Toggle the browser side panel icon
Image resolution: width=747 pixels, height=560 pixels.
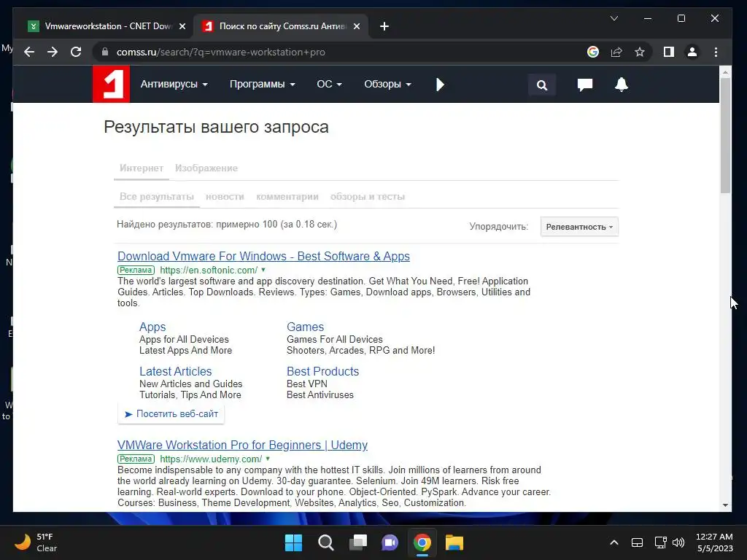pyautogui.click(x=669, y=52)
